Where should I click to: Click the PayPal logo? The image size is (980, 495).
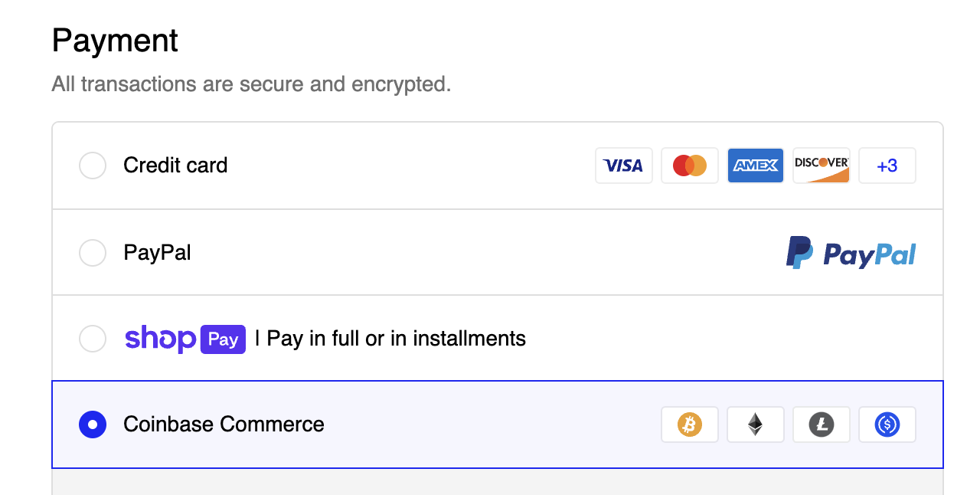coord(851,253)
